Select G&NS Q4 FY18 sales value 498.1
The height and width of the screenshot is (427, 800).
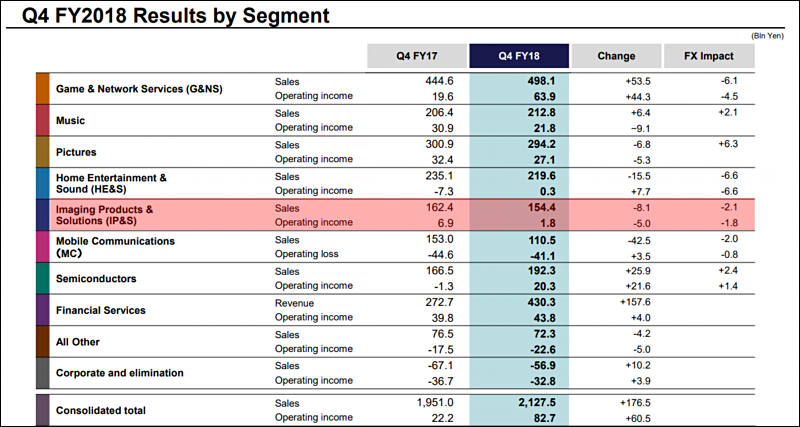pyautogui.click(x=540, y=81)
